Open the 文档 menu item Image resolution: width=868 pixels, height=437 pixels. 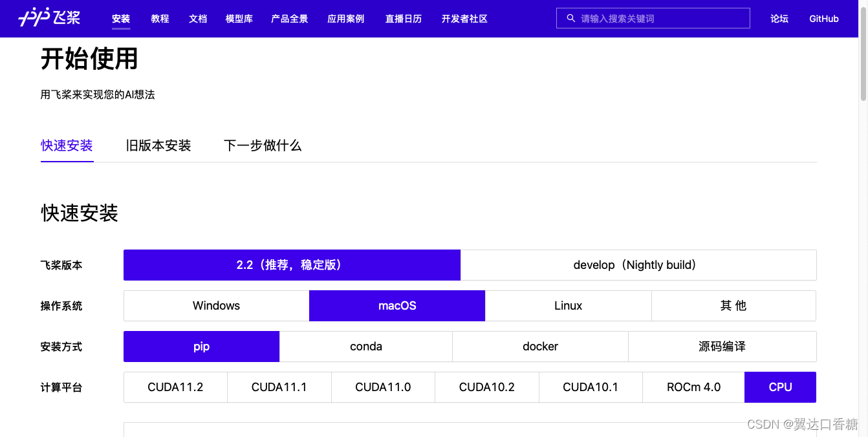[x=198, y=19]
